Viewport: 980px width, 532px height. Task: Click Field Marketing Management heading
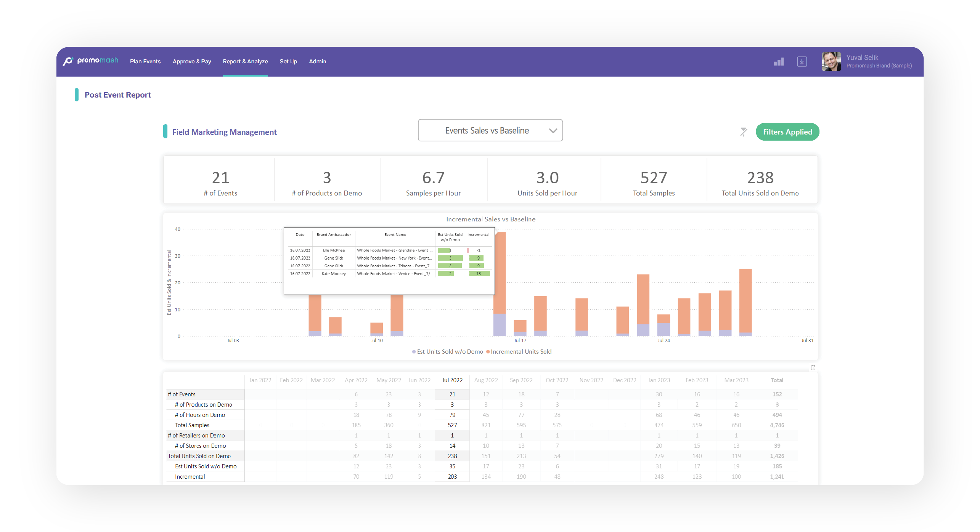point(224,132)
